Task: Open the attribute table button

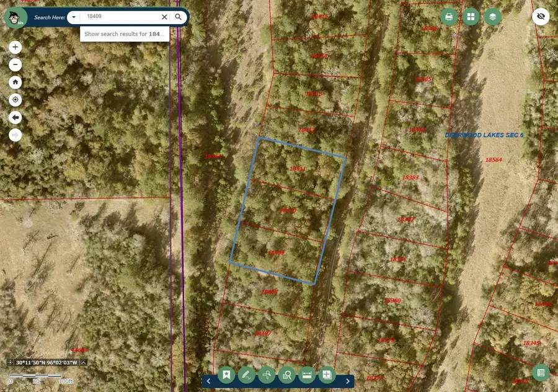Action: tap(541, 373)
